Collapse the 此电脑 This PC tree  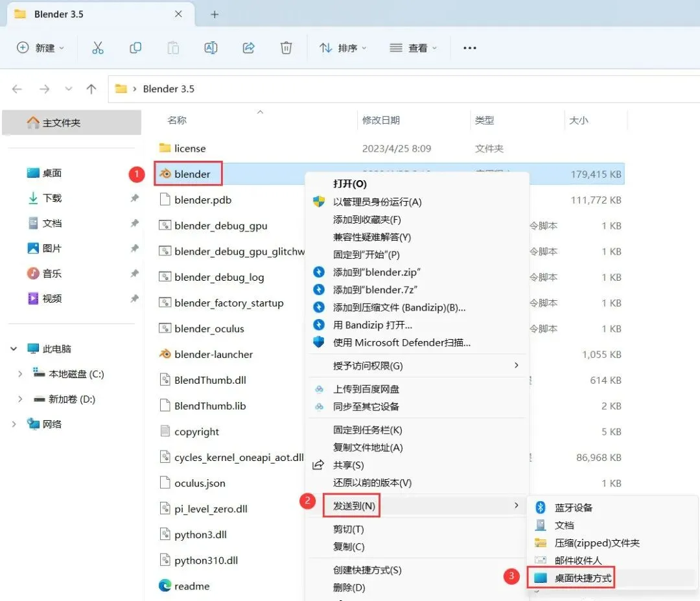[14, 349]
